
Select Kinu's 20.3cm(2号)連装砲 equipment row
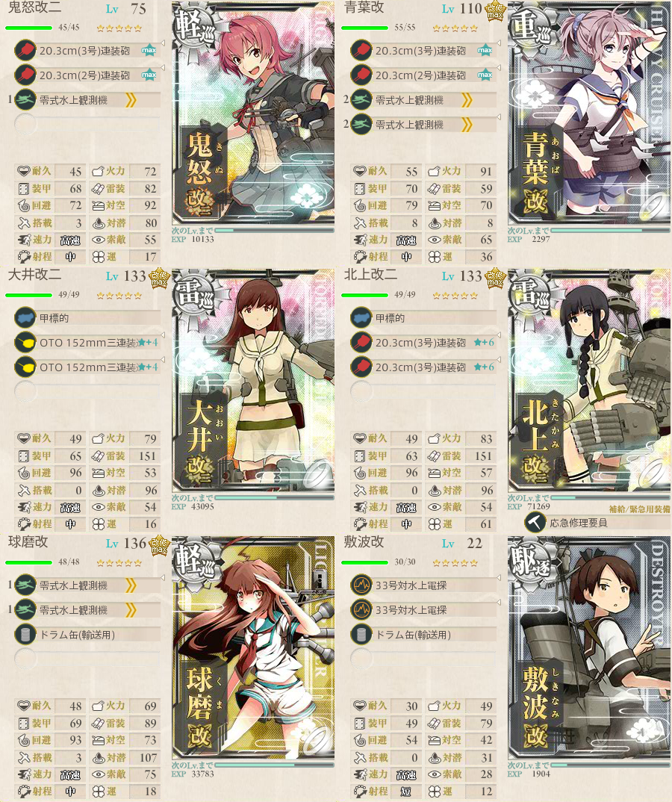tap(87, 75)
